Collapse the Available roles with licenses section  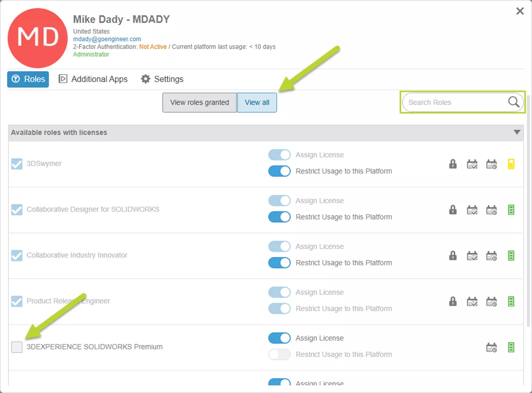pyautogui.click(x=516, y=132)
